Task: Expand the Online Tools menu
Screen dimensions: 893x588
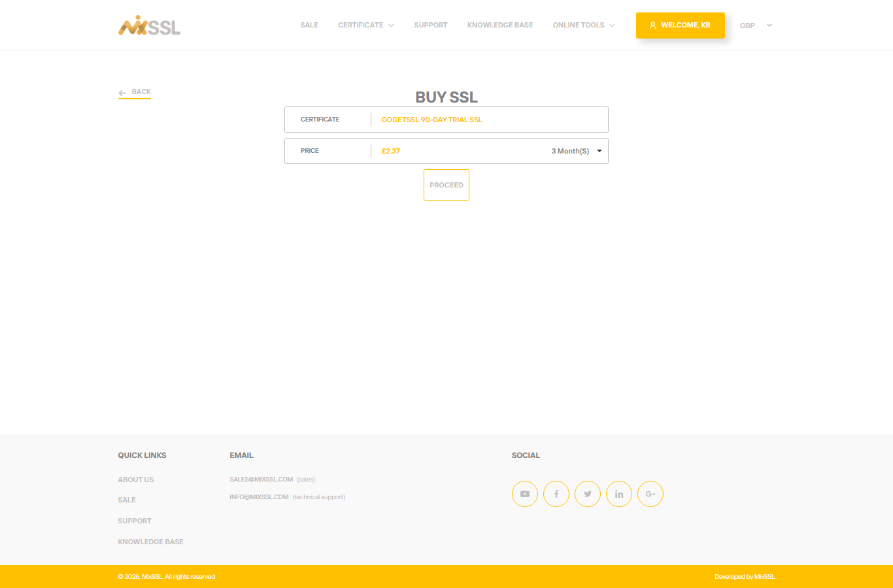Action: tap(584, 25)
